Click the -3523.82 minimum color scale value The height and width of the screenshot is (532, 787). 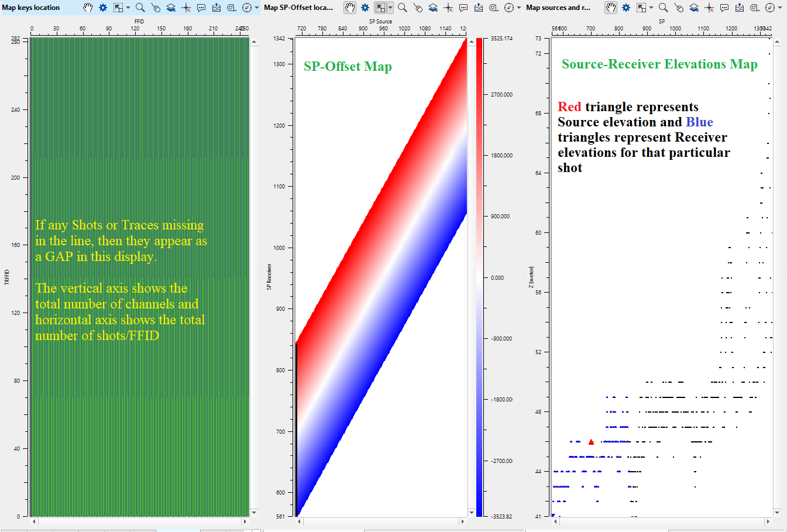pyautogui.click(x=501, y=517)
